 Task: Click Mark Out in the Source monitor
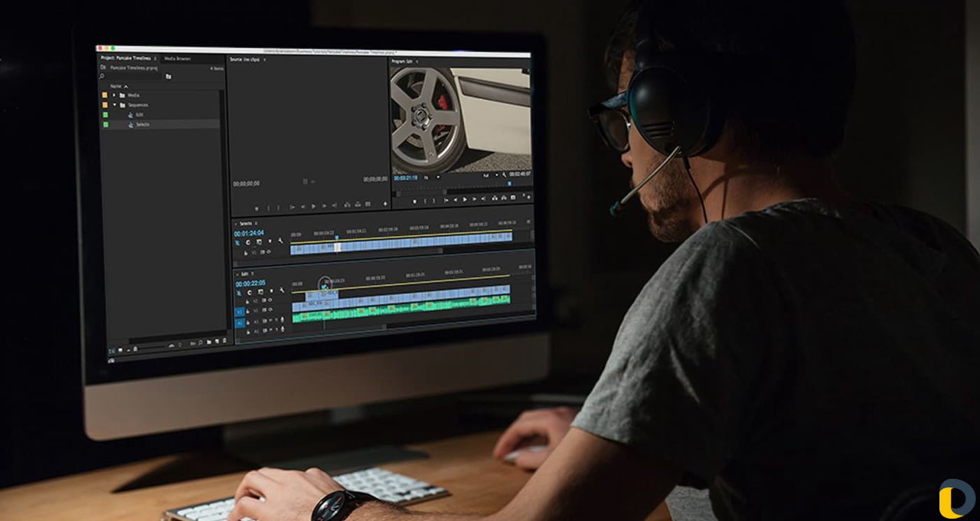click(x=278, y=206)
